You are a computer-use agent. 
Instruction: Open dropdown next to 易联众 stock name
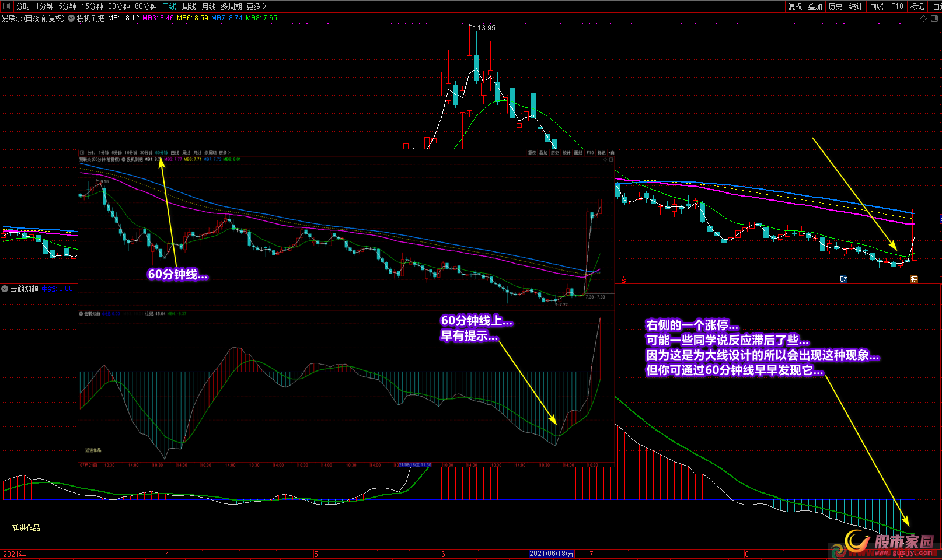71,18
